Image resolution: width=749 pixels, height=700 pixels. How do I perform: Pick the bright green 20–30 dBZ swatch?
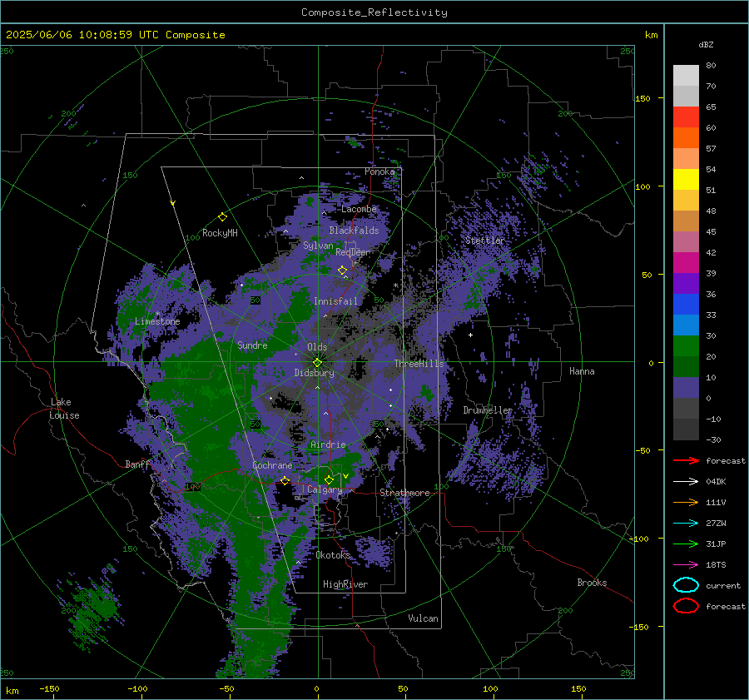686,346
